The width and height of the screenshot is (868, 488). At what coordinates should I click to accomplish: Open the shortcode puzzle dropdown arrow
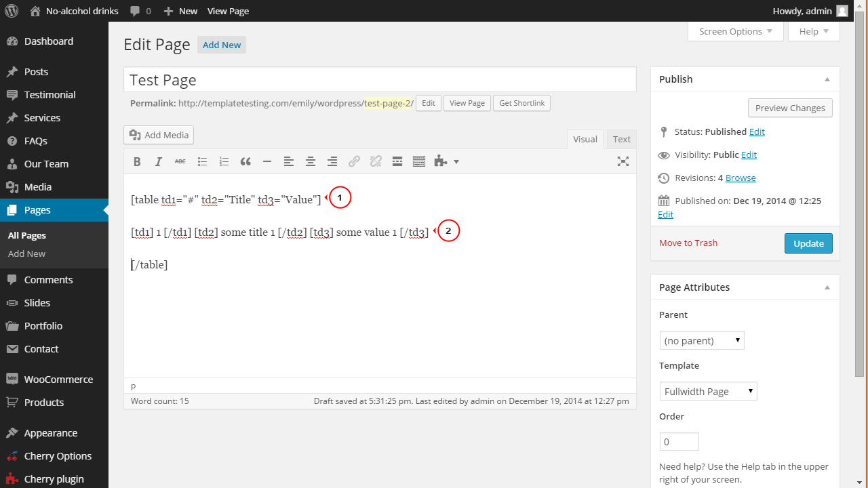(456, 161)
